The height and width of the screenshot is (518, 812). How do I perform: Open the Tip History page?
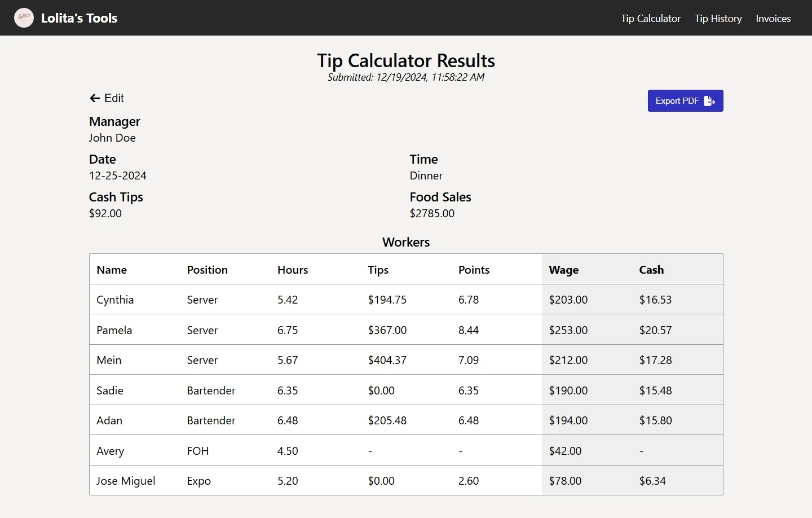[x=718, y=18]
